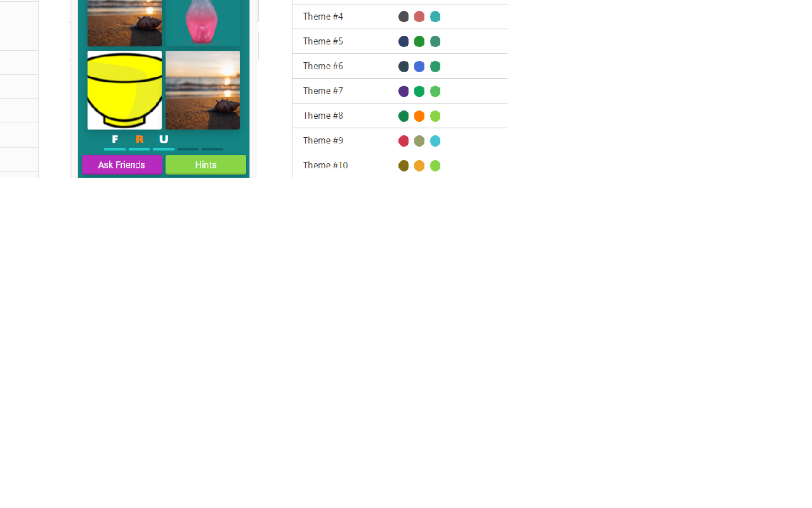The height and width of the screenshot is (508, 812).
Task: Select the Theme #9 row
Action: pos(400,140)
